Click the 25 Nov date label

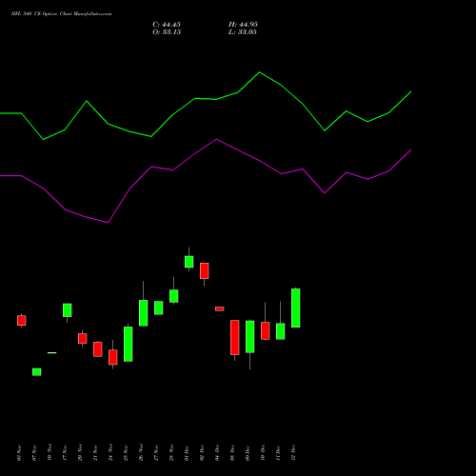point(126,453)
